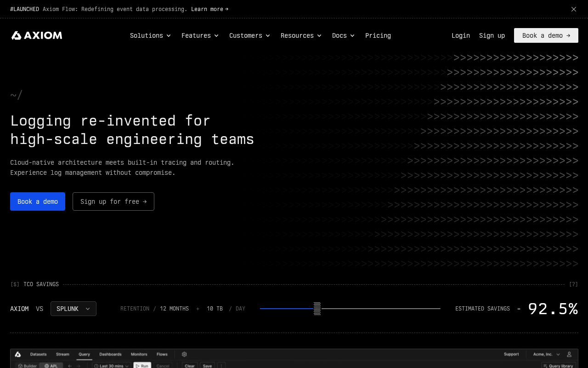Image resolution: width=588 pixels, height=368 pixels.
Task: Click the TCO savings slider handle
Action: tap(317, 309)
